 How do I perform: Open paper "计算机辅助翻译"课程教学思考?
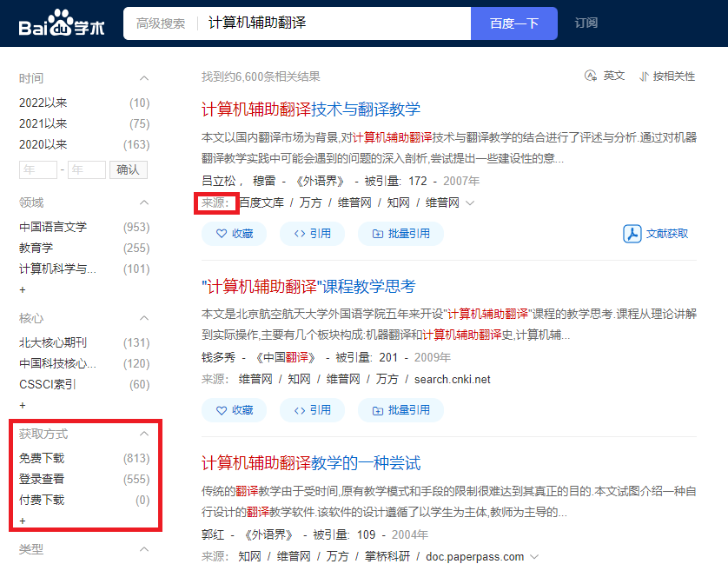pos(308,287)
